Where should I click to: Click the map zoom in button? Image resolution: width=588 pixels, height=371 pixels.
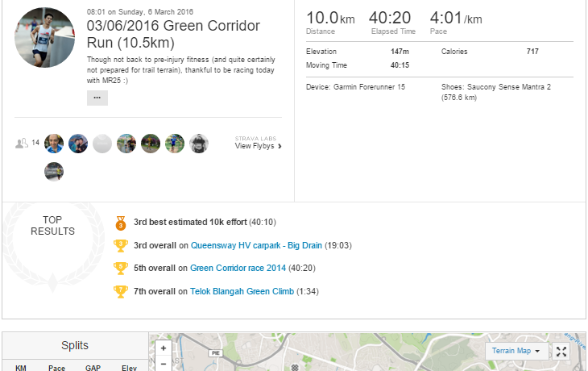(164, 348)
